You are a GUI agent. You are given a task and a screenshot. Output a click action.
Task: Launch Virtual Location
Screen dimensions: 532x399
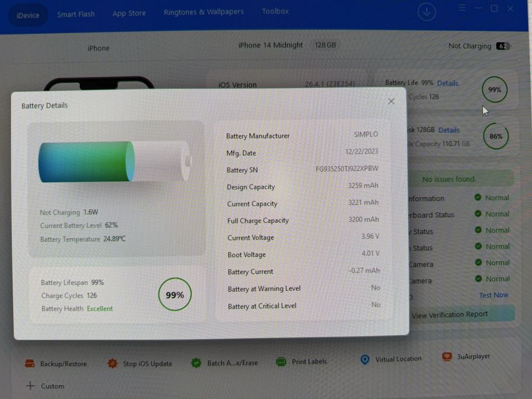click(x=399, y=359)
